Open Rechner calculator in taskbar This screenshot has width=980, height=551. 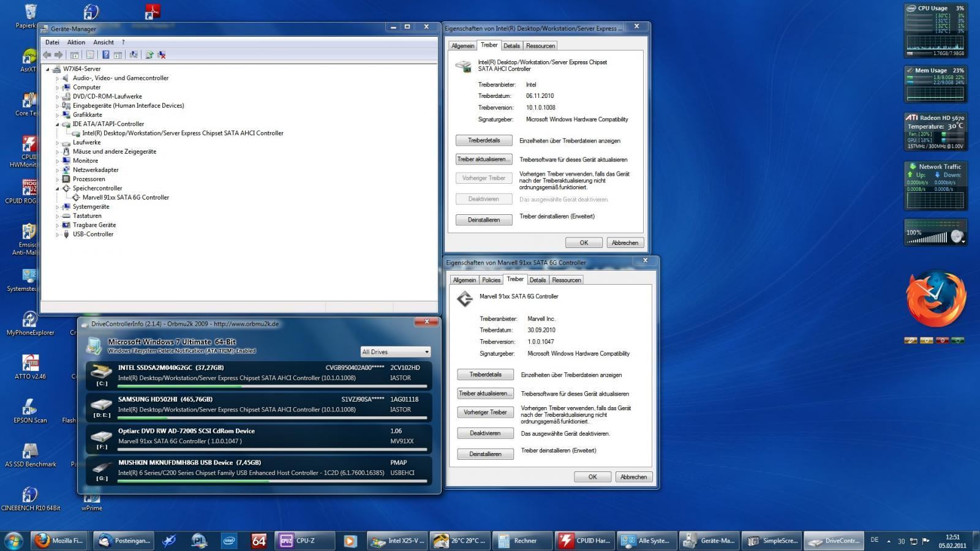pos(522,541)
